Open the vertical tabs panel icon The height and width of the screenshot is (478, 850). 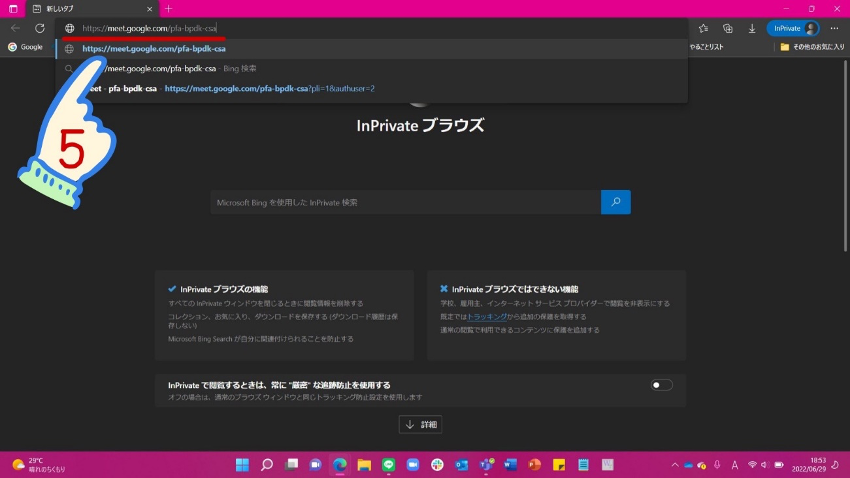click(x=13, y=9)
